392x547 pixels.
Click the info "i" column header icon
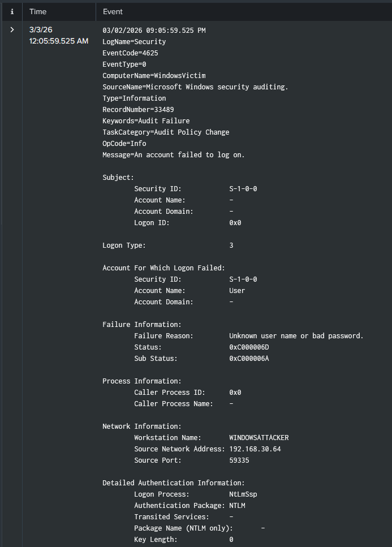pos(12,11)
